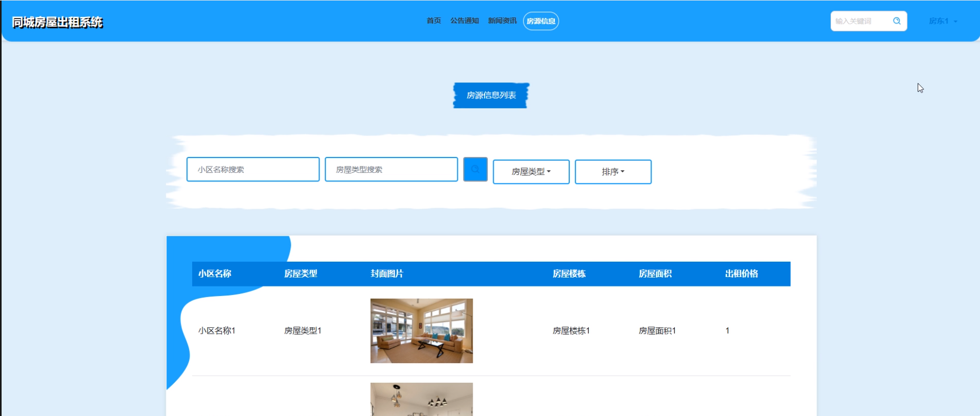This screenshot has height=416, width=980.
Task: Go to the 首页 nav item
Action: point(434,21)
